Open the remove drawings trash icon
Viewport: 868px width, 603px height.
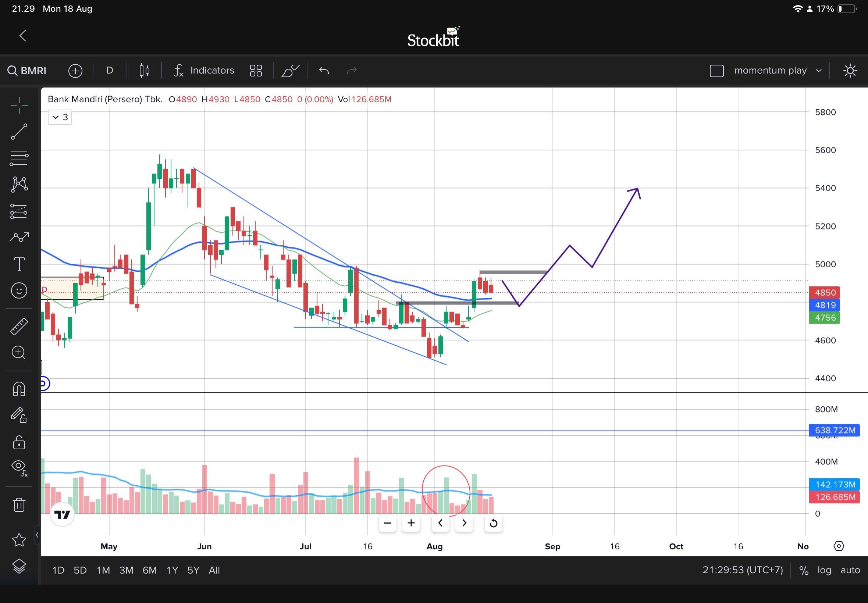click(x=19, y=504)
